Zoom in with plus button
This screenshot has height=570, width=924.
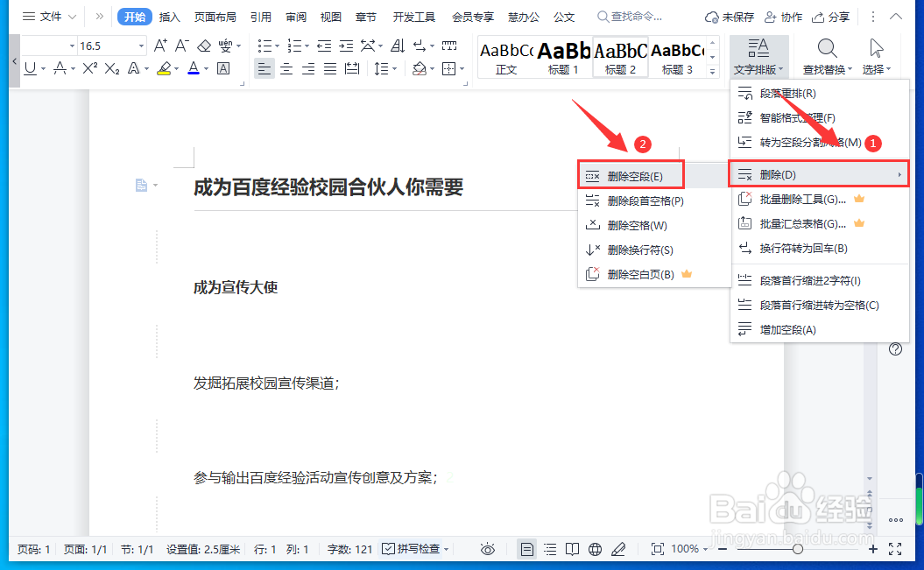(x=872, y=549)
